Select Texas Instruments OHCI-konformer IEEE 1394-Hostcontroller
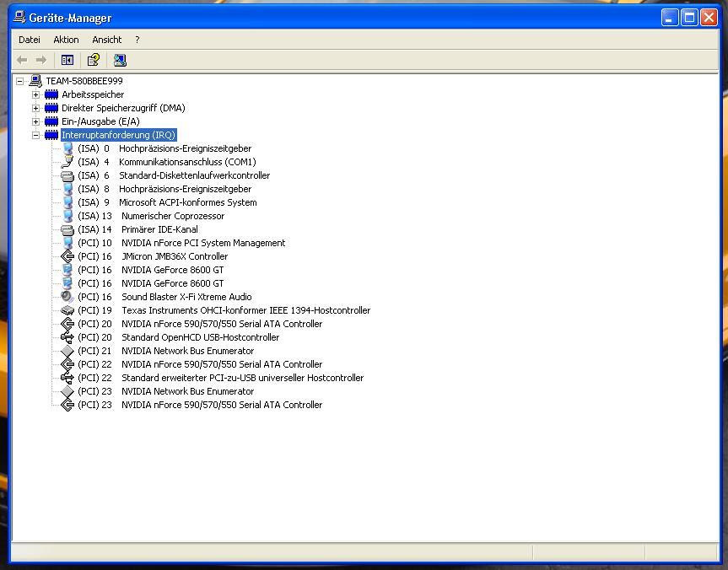The height and width of the screenshot is (570, 728). (x=224, y=310)
